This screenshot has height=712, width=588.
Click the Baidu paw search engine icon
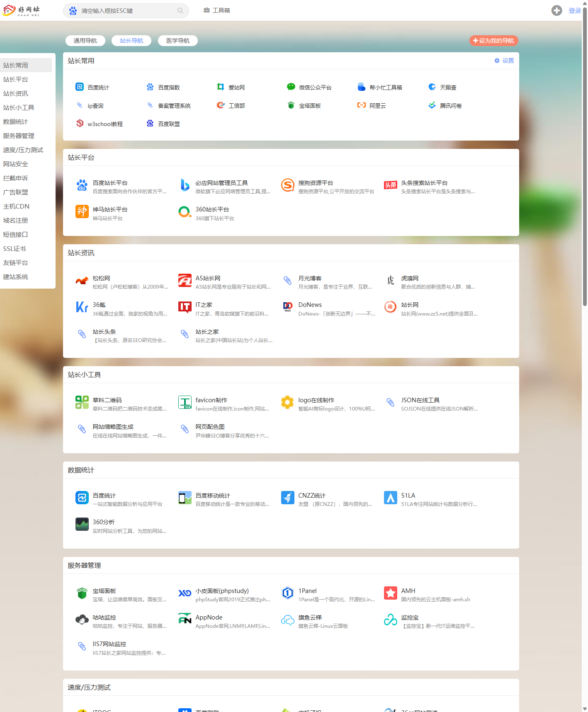(x=73, y=11)
